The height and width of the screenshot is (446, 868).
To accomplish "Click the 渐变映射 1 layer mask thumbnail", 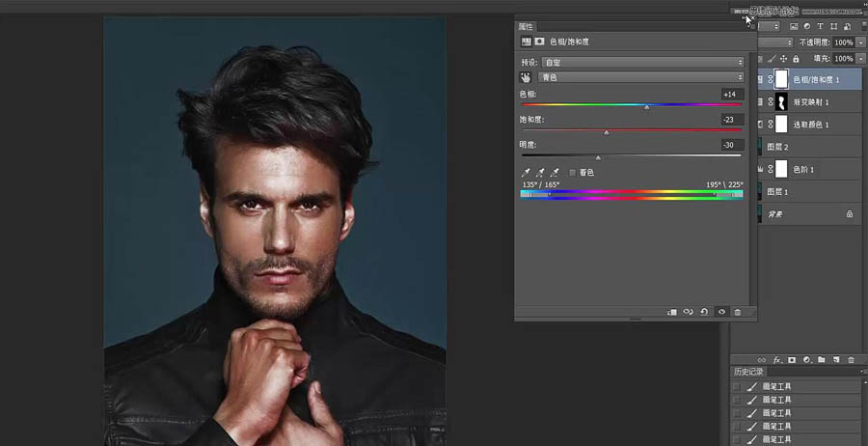I will [x=780, y=102].
